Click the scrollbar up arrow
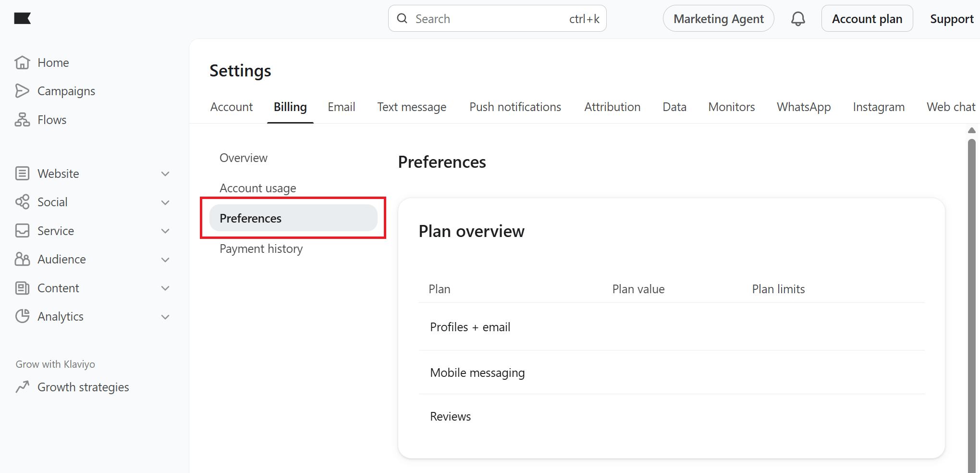Screen dimensions: 980x473 click(x=971, y=130)
